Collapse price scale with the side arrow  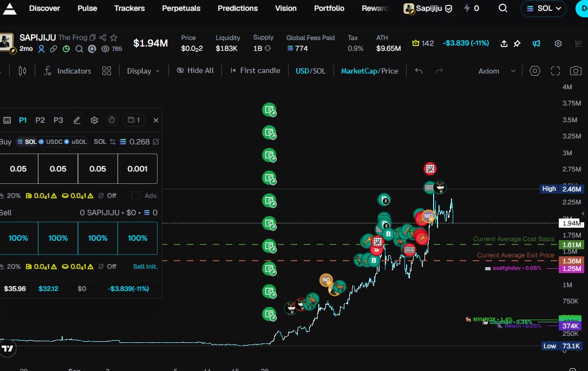(x=583, y=213)
